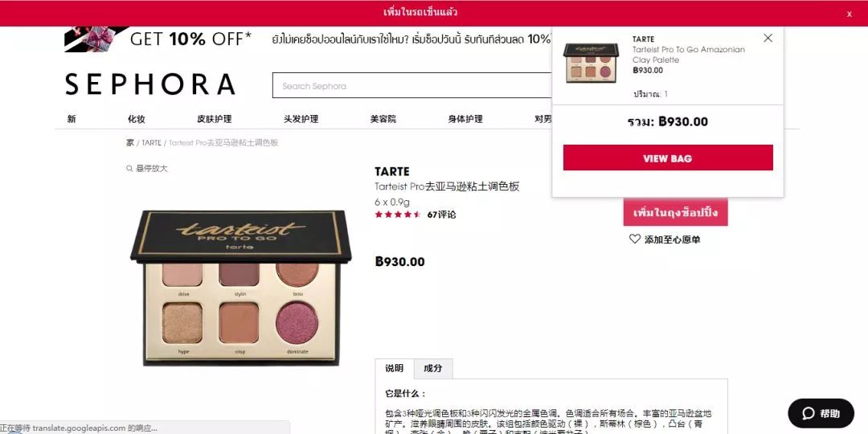The width and height of the screenshot is (868, 434).
Task: Click the gift promo banner image
Action: 95,39
